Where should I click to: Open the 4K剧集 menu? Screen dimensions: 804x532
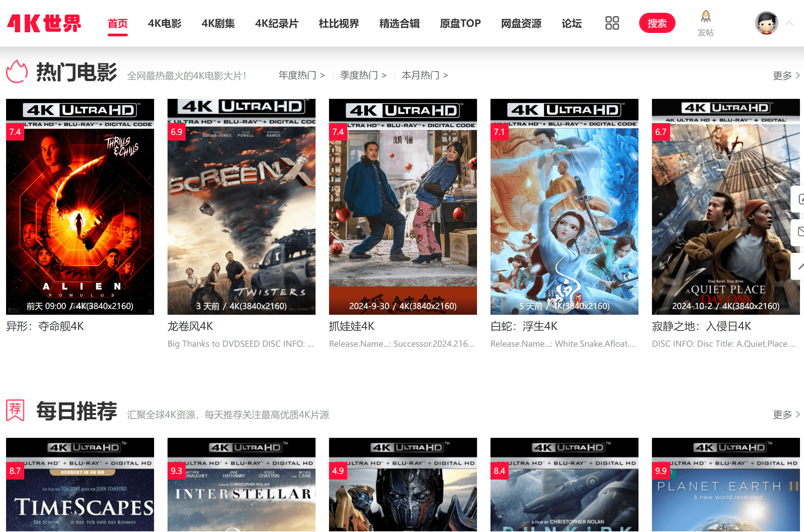pyautogui.click(x=218, y=24)
